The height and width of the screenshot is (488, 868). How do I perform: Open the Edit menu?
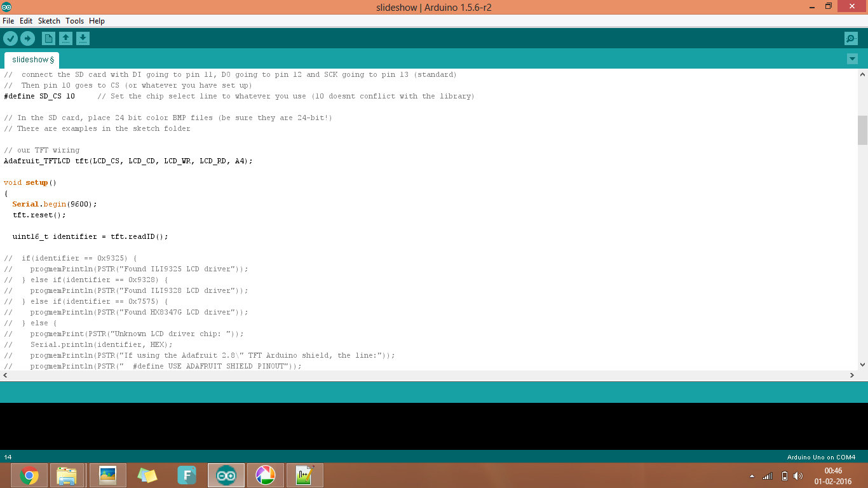point(26,21)
